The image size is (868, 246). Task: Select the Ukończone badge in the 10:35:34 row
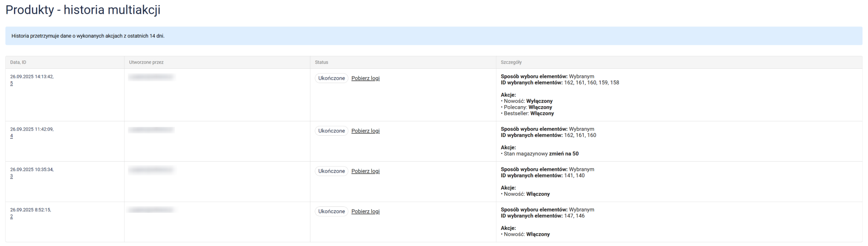(331, 171)
